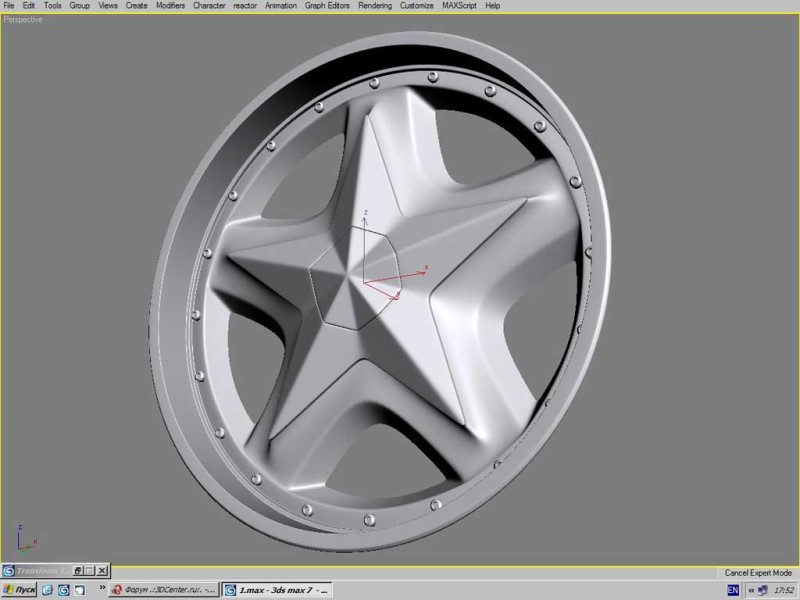
Task: Open the Character menu
Action: 209,6
